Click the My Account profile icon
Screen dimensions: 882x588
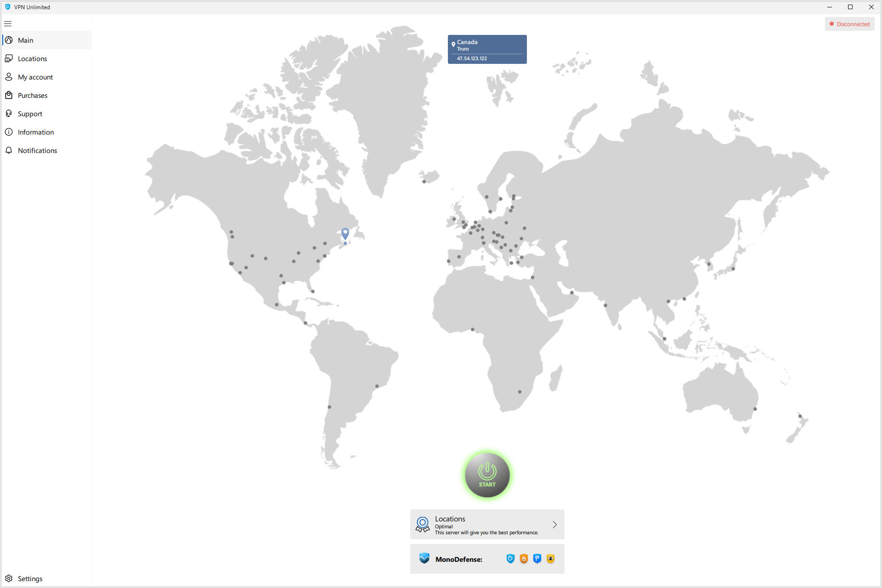point(9,77)
